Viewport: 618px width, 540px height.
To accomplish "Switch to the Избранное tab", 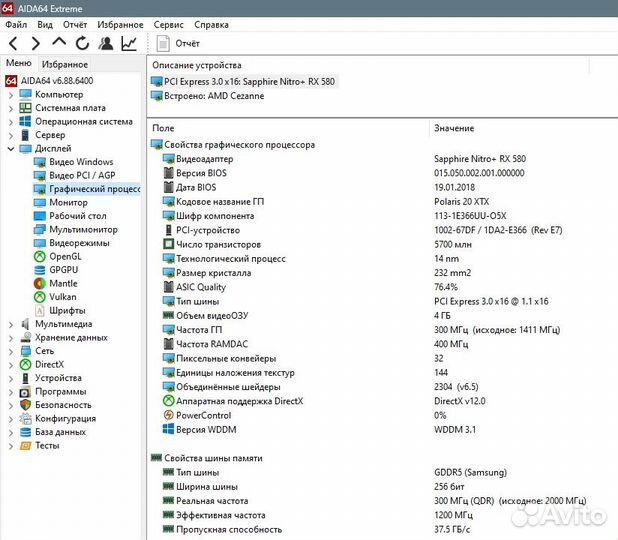I will 65,64.
